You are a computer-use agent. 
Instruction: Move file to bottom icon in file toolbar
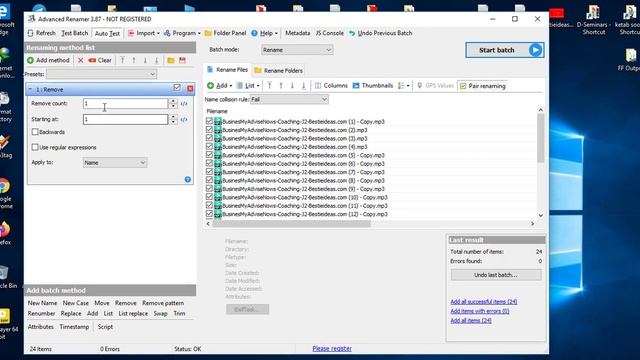[x=304, y=86]
